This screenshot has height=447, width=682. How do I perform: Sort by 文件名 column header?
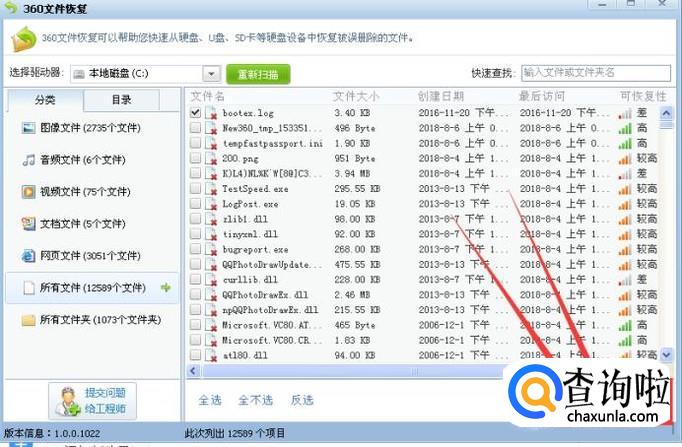207,96
